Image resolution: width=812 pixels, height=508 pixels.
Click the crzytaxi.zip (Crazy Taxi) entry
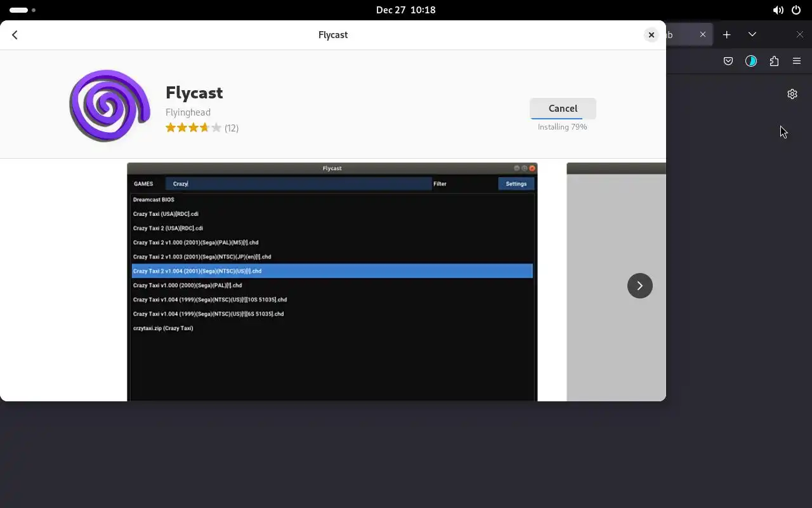click(x=163, y=328)
